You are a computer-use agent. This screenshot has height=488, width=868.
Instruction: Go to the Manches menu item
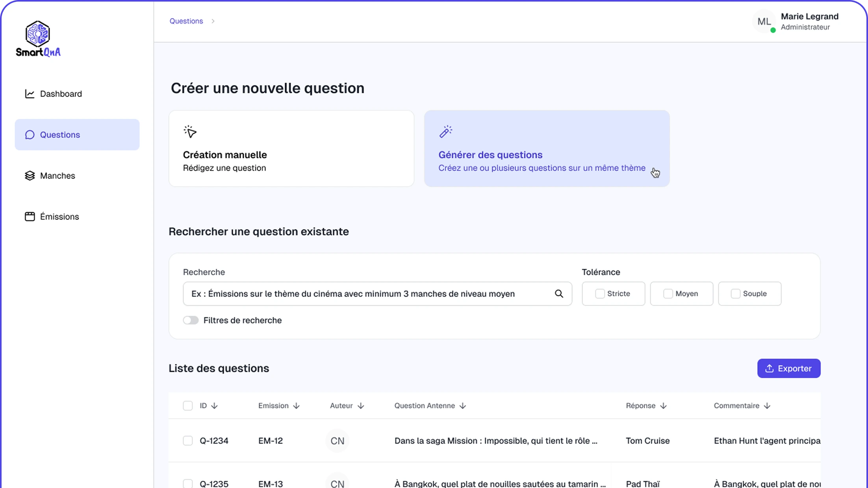tap(57, 176)
